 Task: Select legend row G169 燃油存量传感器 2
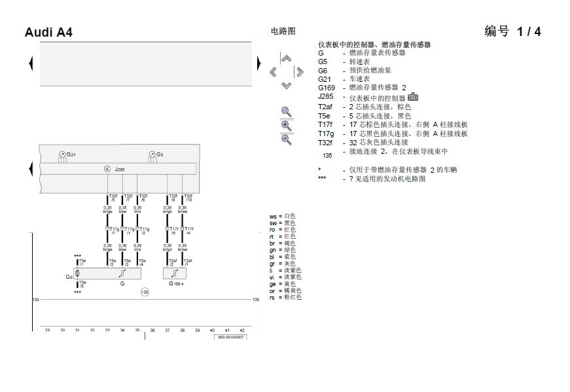362,88
